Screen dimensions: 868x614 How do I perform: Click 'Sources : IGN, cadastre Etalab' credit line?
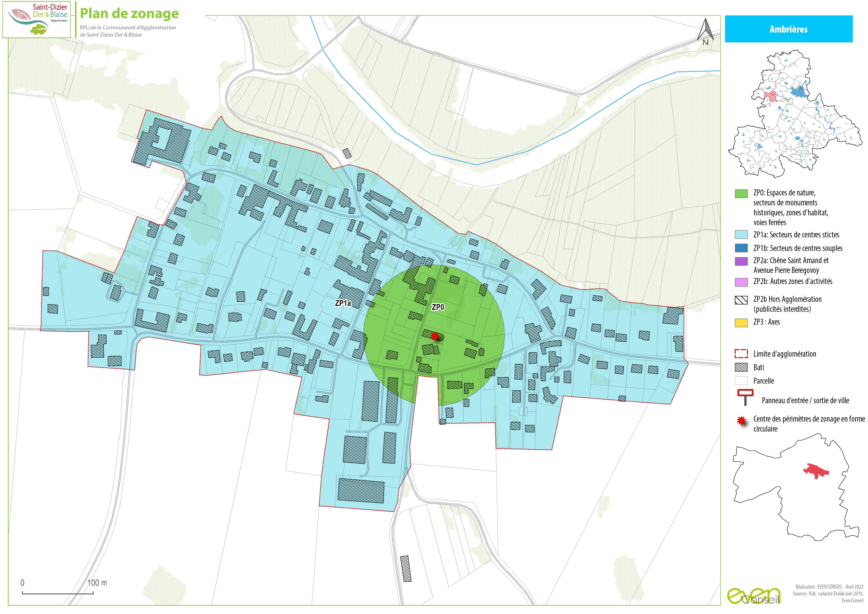point(828,594)
